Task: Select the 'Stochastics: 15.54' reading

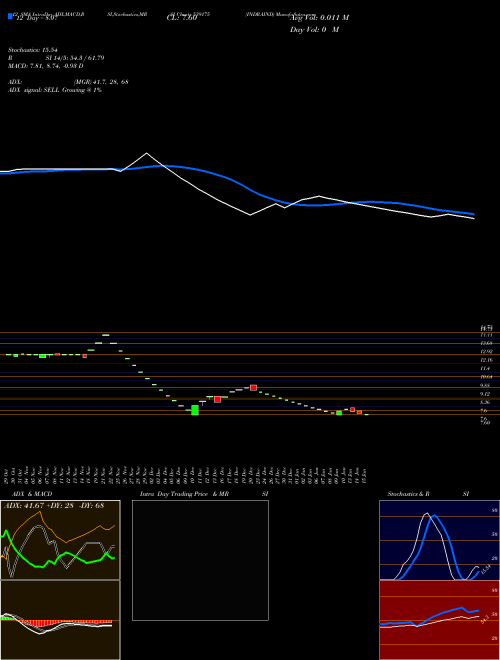Action: click(33, 50)
